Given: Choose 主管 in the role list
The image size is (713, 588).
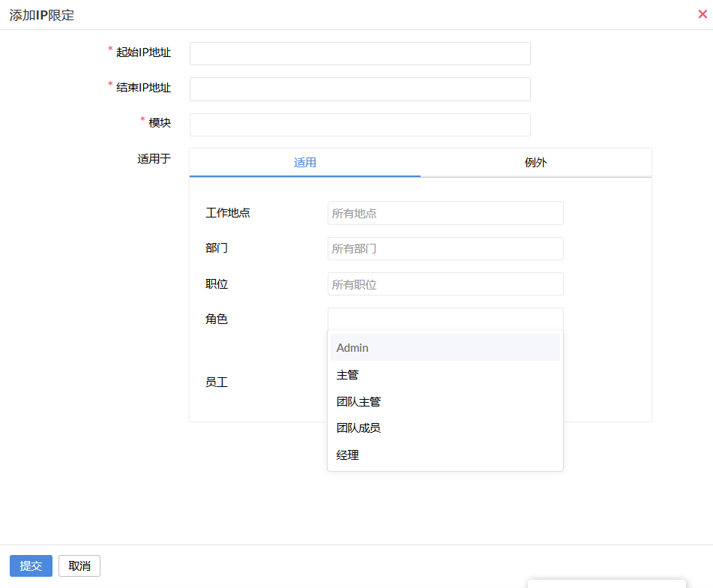Looking at the screenshot, I should [x=445, y=375].
